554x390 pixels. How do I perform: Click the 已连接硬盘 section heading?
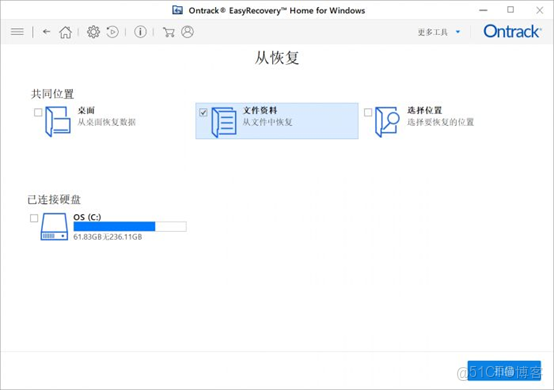tap(54, 199)
